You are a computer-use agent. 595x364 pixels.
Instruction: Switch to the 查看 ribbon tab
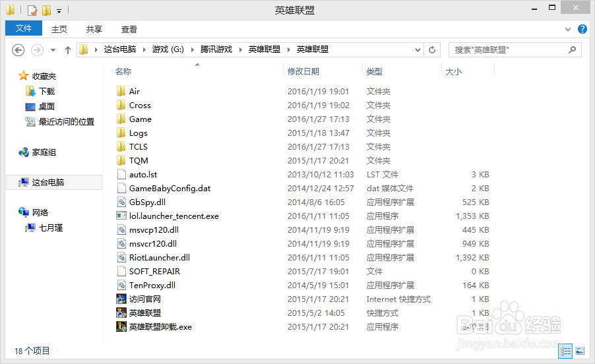(129, 29)
